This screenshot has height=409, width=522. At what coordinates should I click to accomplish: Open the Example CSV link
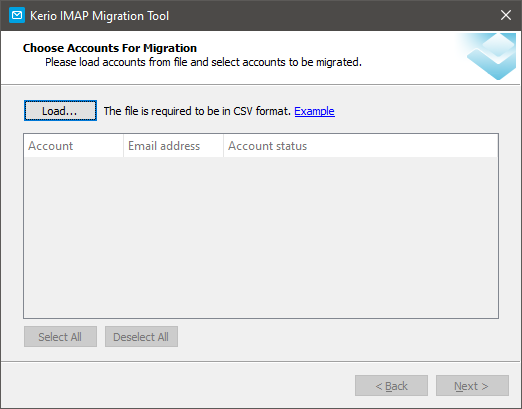314,111
